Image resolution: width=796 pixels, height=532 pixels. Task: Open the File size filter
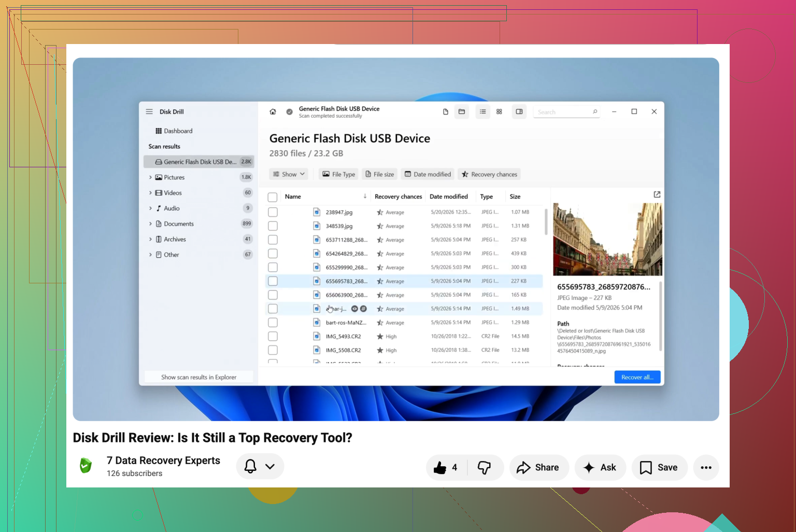380,174
